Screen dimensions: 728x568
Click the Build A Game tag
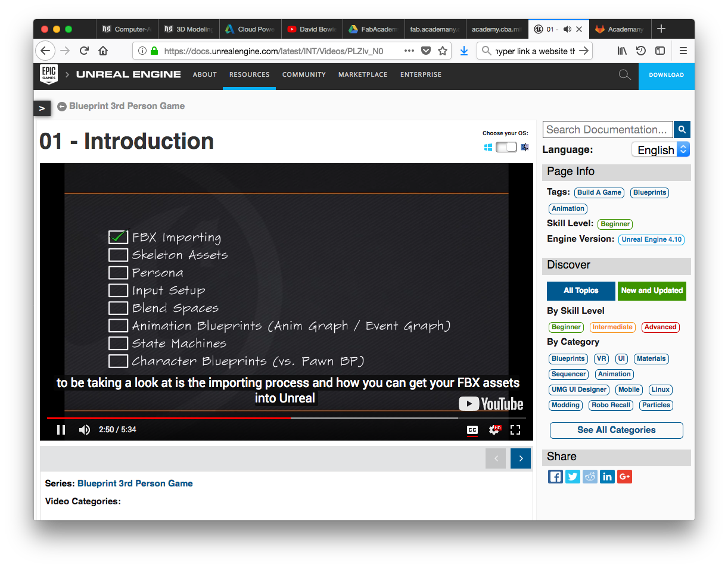coord(599,192)
